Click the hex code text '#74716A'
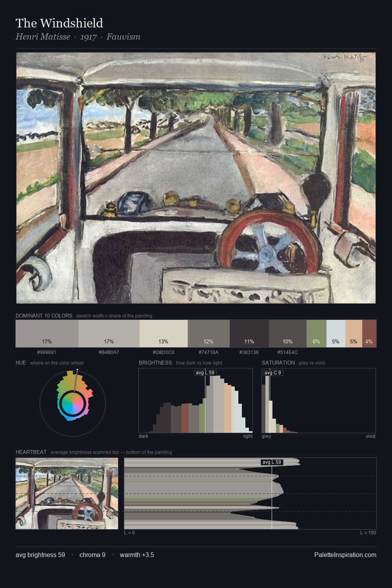This screenshot has width=392, height=588. pos(209,352)
